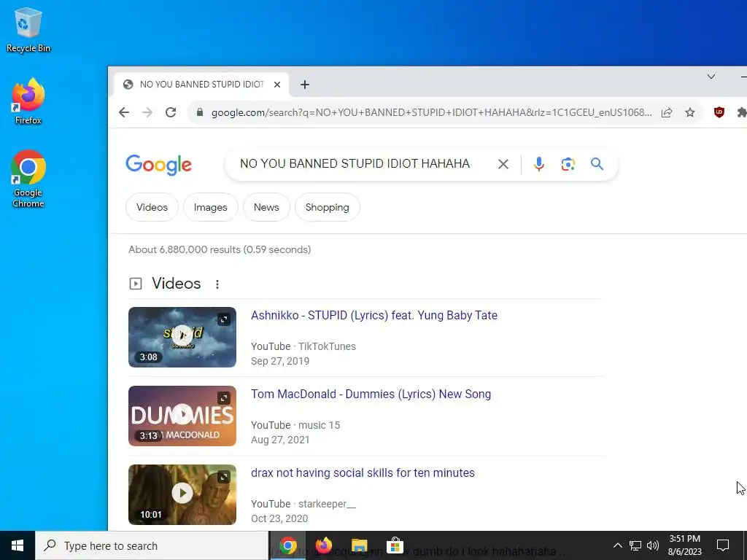The width and height of the screenshot is (747, 560).
Task: Start voice search with microphone icon
Action: (x=539, y=164)
